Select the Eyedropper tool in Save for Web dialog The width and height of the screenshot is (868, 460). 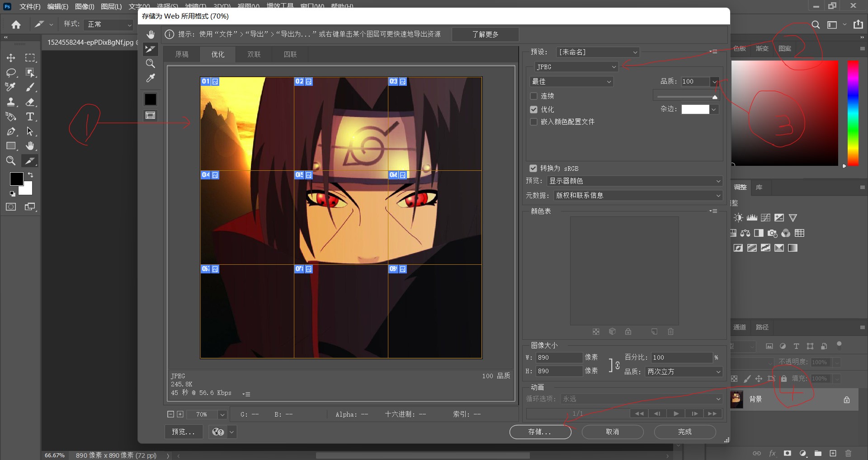[151, 78]
